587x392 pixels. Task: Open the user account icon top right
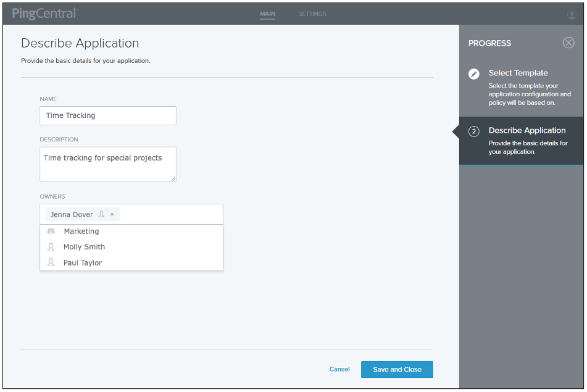pos(572,13)
